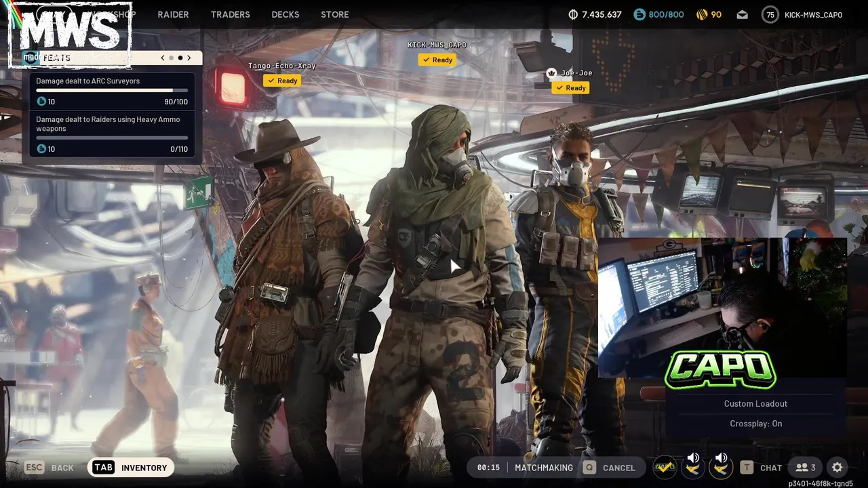The height and width of the screenshot is (488, 868).
Task: Open the mail inbox icon
Action: [x=743, y=14]
